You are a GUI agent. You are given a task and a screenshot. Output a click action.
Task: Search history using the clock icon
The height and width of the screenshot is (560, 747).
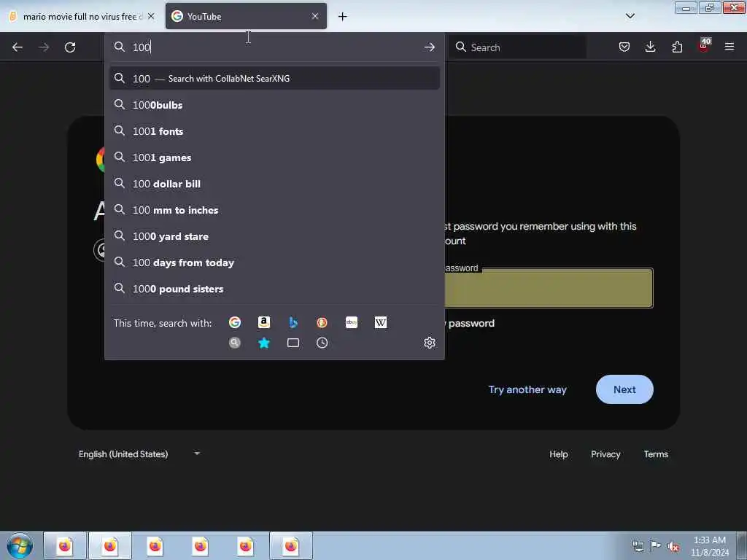coord(322,343)
